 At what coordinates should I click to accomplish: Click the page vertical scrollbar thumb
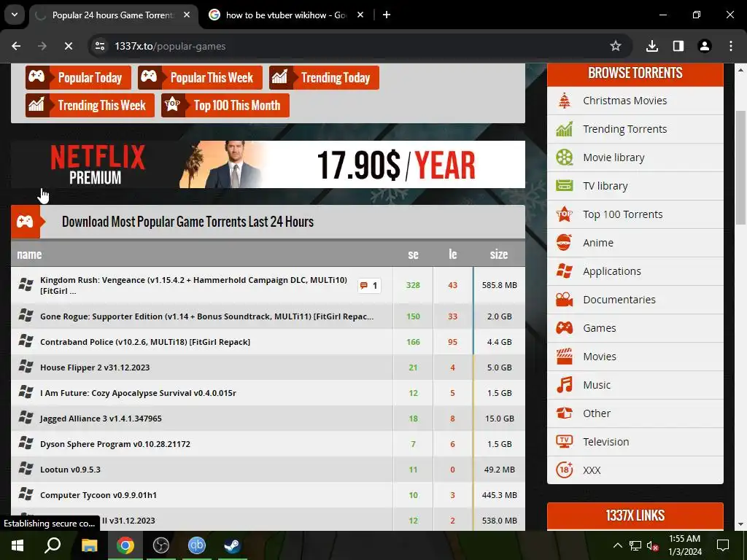click(x=740, y=168)
